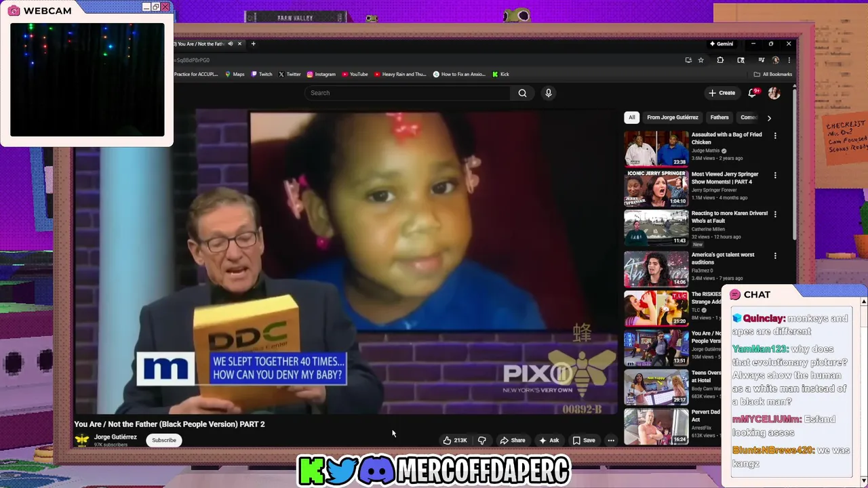Click Jorge Gutiérrez channel avatar icon
The width and height of the screenshot is (868, 488).
tap(82, 440)
